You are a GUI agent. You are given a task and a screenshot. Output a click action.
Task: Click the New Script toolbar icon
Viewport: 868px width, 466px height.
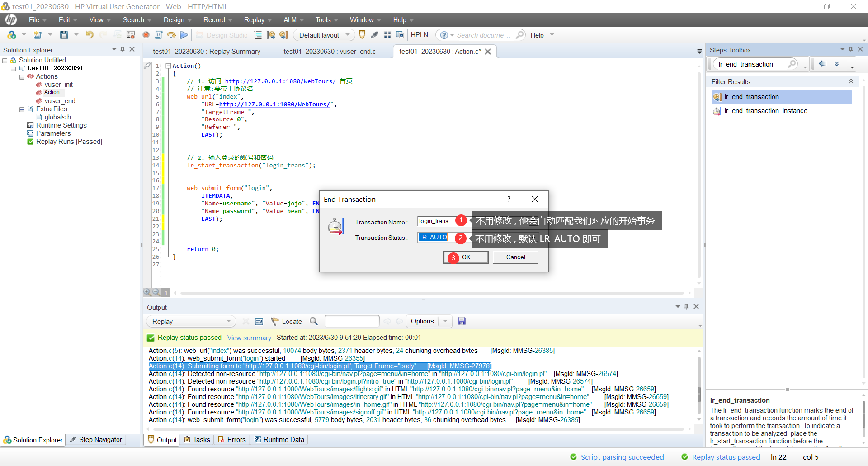(x=38, y=35)
